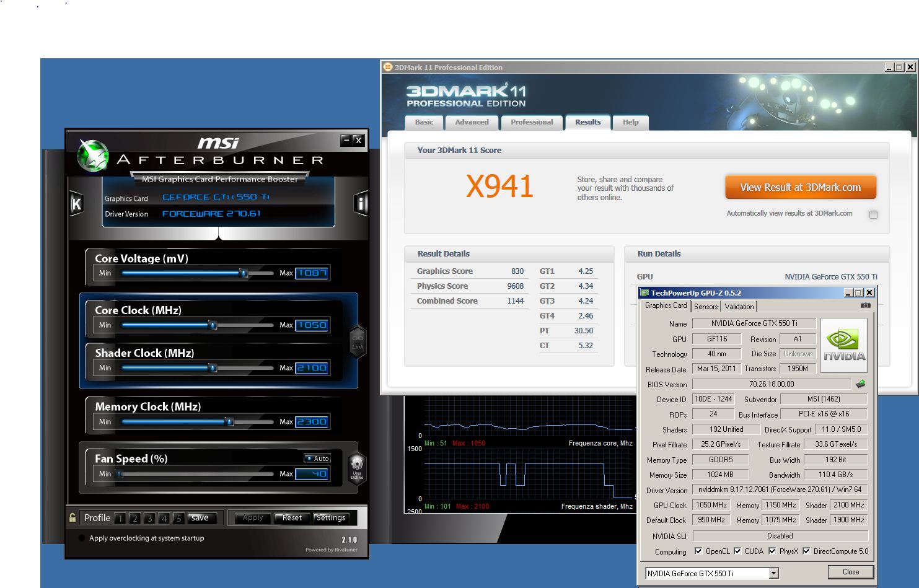Open the GPU selection dropdown in GPU-Z
Viewport: 919px width, 588px height.
coord(773,573)
